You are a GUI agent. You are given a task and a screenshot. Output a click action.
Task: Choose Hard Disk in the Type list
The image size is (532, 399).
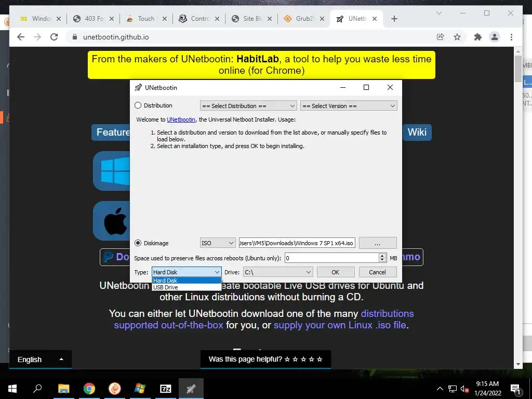(187, 281)
